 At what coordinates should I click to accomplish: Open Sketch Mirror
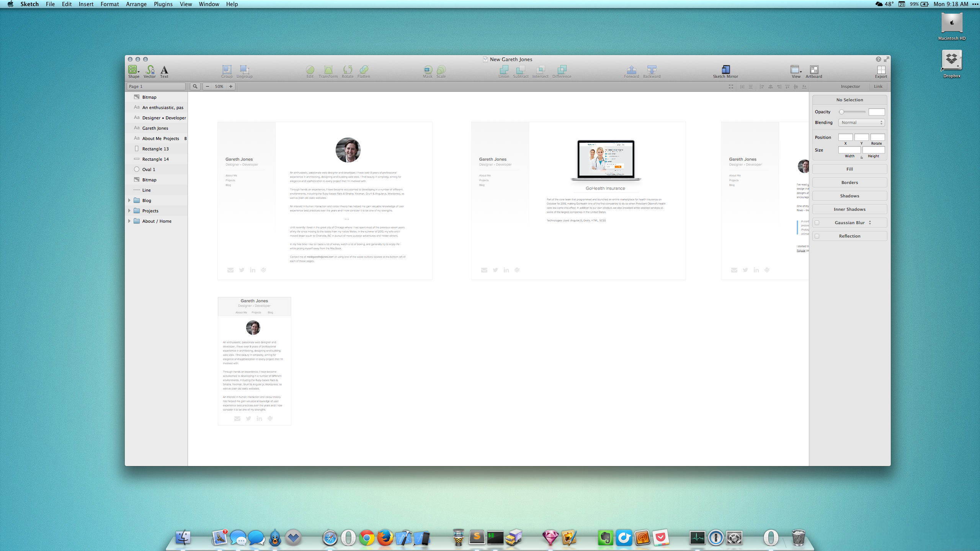click(725, 71)
